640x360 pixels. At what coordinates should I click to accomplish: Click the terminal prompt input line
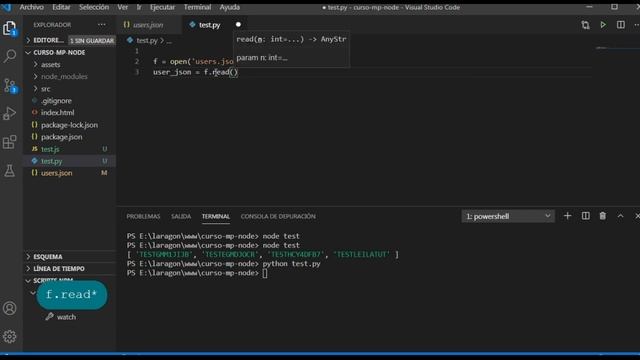pos(197,273)
